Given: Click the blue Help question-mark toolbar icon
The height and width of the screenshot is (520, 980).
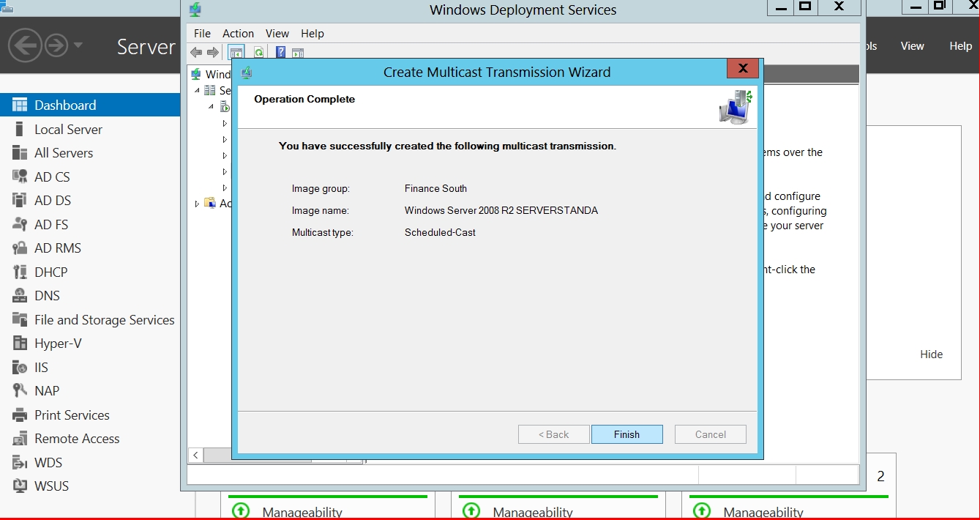Looking at the screenshot, I should (x=280, y=52).
